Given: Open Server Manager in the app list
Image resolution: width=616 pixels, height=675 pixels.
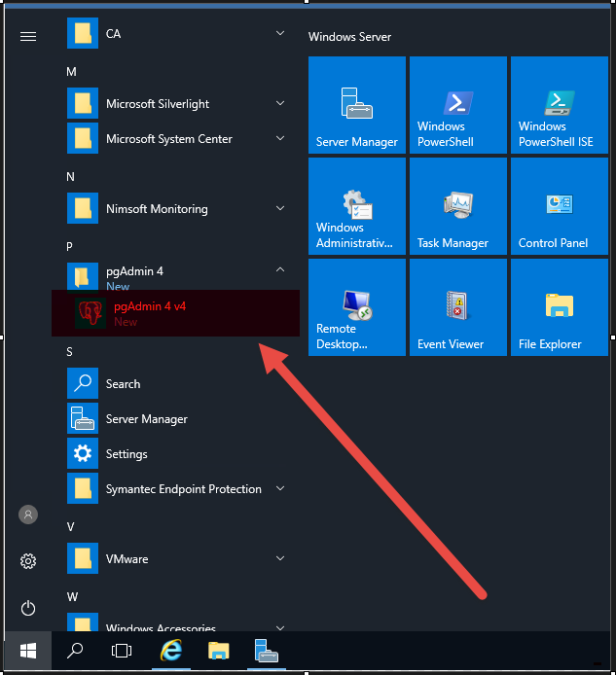Looking at the screenshot, I should pyautogui.click(x=175, y=418).
